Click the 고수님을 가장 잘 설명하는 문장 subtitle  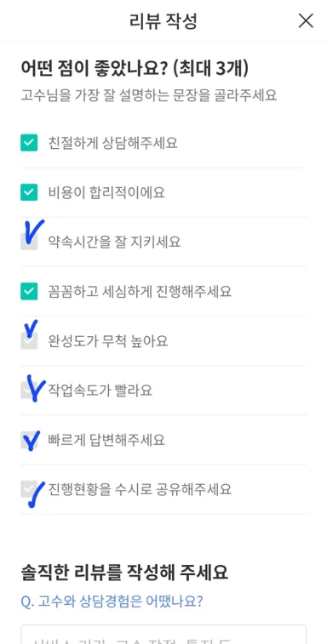[116, 95]
